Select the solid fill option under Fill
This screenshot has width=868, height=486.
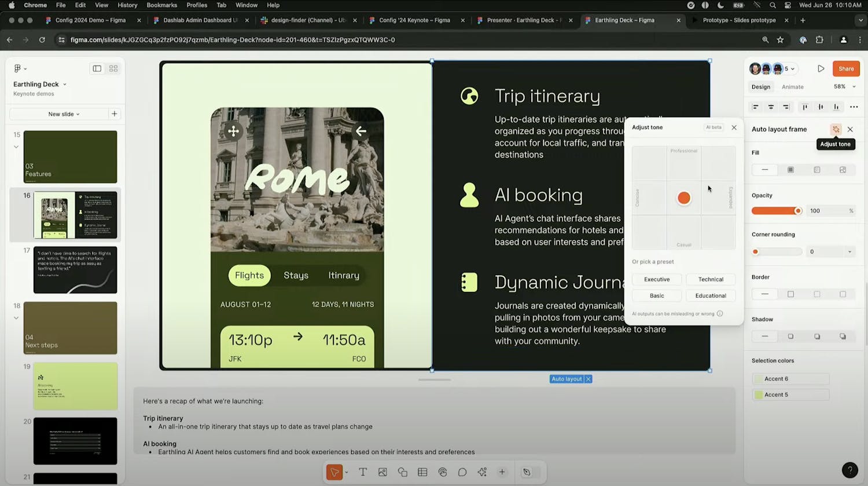pyautogui.click(x=790, y=170)
